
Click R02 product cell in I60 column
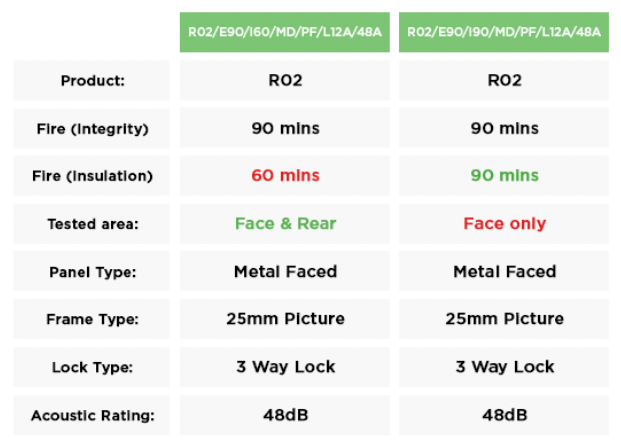284,80
